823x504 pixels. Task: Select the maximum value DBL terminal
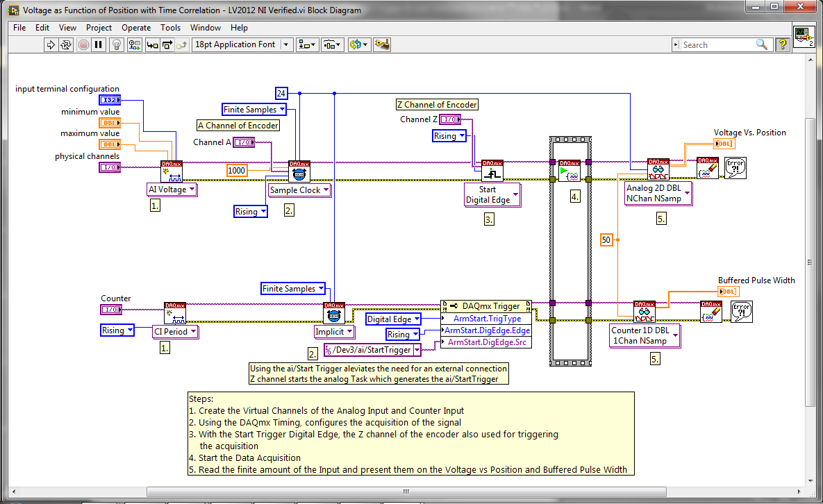(x=110, y=144)
